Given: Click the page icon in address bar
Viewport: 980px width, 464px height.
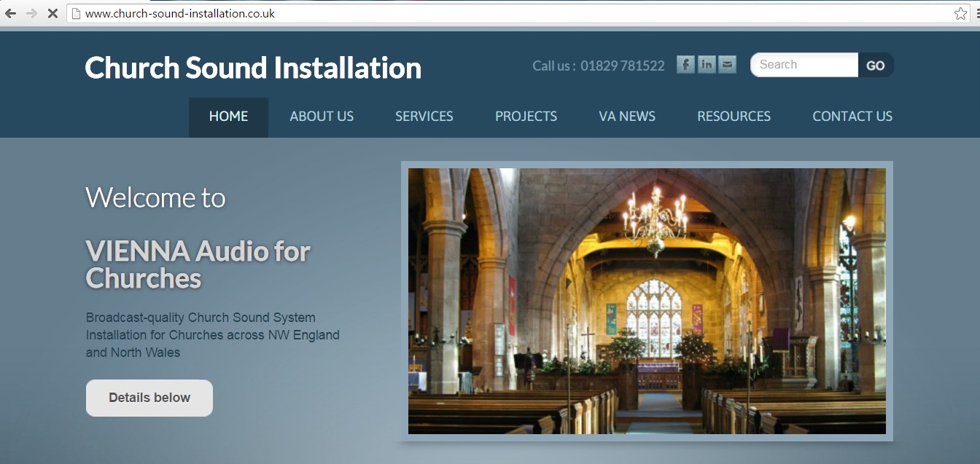Looking at the screenshot, I should coord(74,13).
